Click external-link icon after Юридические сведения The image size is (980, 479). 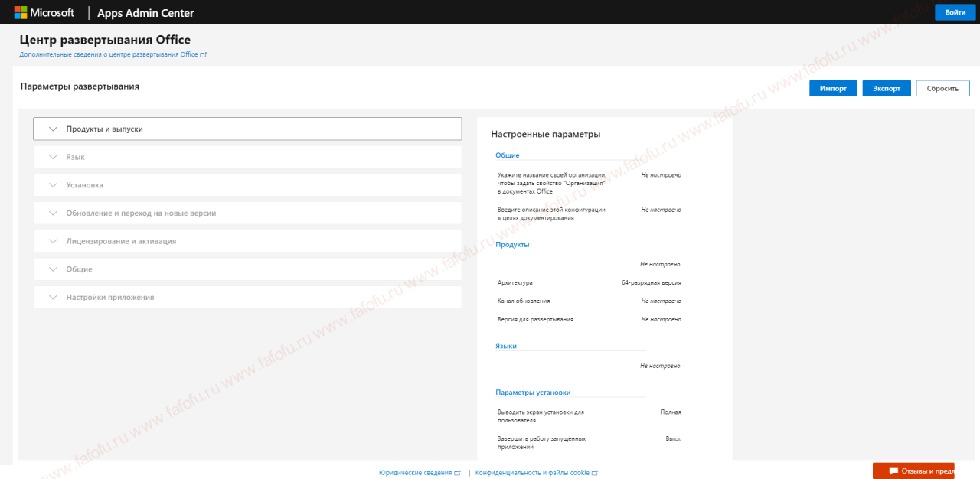coord(457,473)
